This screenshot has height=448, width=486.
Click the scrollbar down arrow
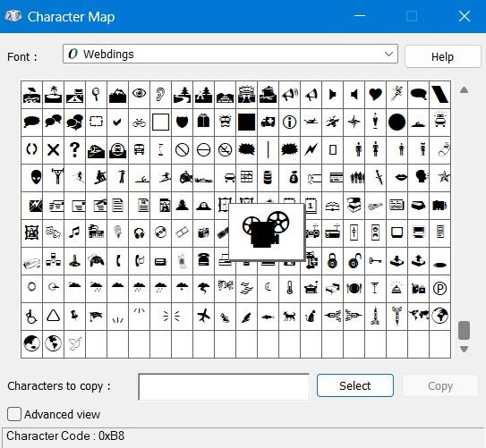pos(464,349)
